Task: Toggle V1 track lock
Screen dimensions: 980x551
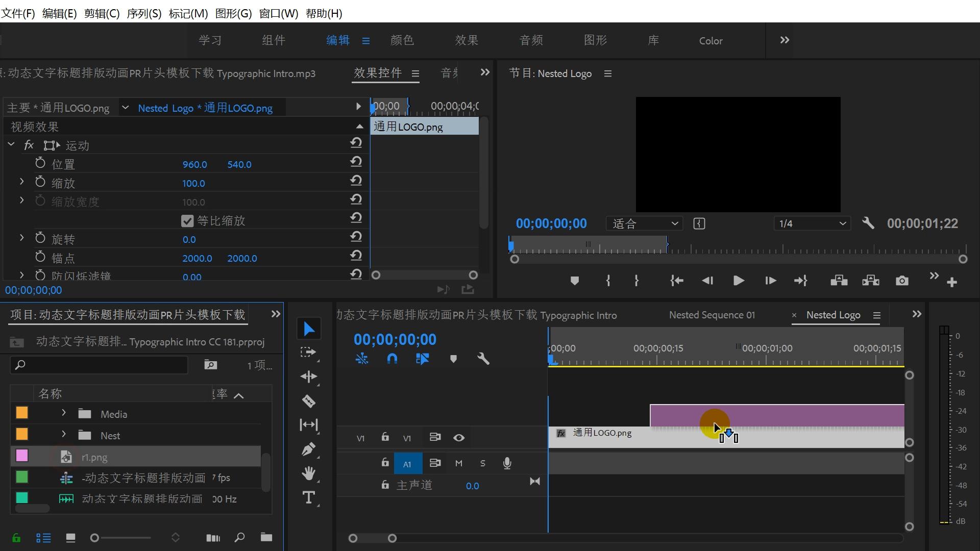Action: coord(385,437)
